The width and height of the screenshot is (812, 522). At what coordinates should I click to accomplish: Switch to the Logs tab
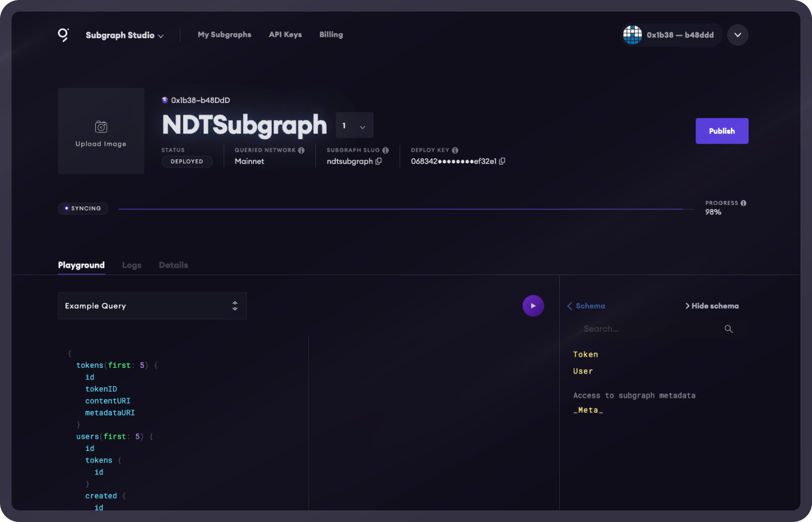(131, 265)
